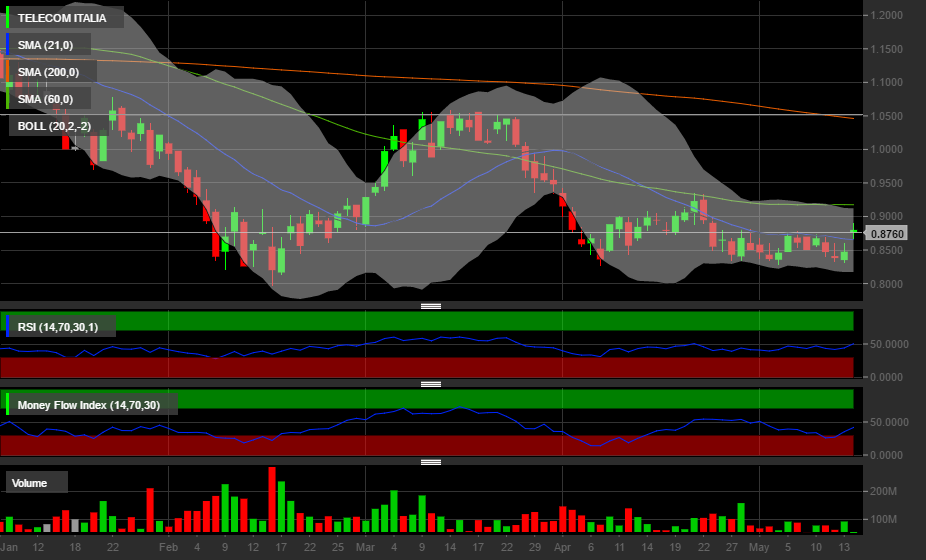Open the BOLL (20,2,-2) indicator label

point(54,126)
